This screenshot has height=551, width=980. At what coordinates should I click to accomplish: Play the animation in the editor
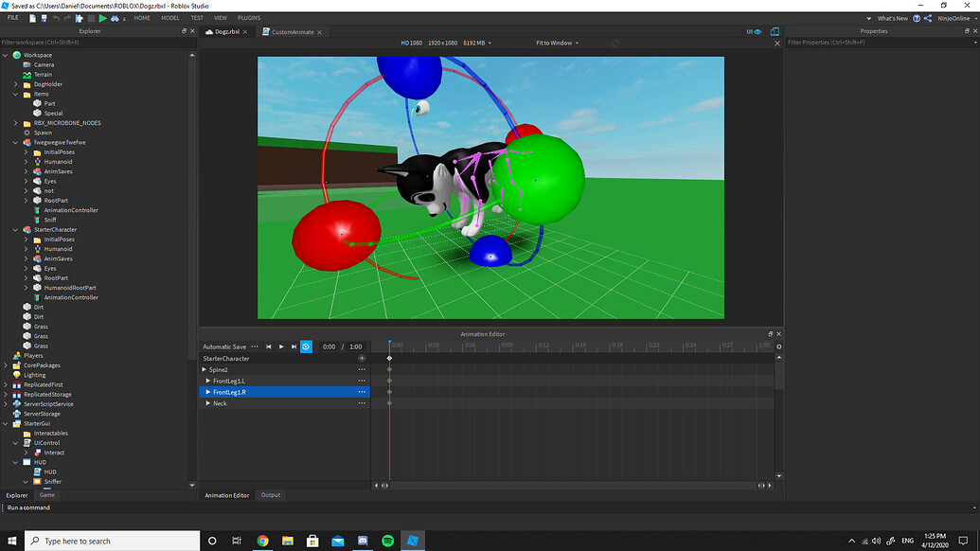[x=281, y=347]
